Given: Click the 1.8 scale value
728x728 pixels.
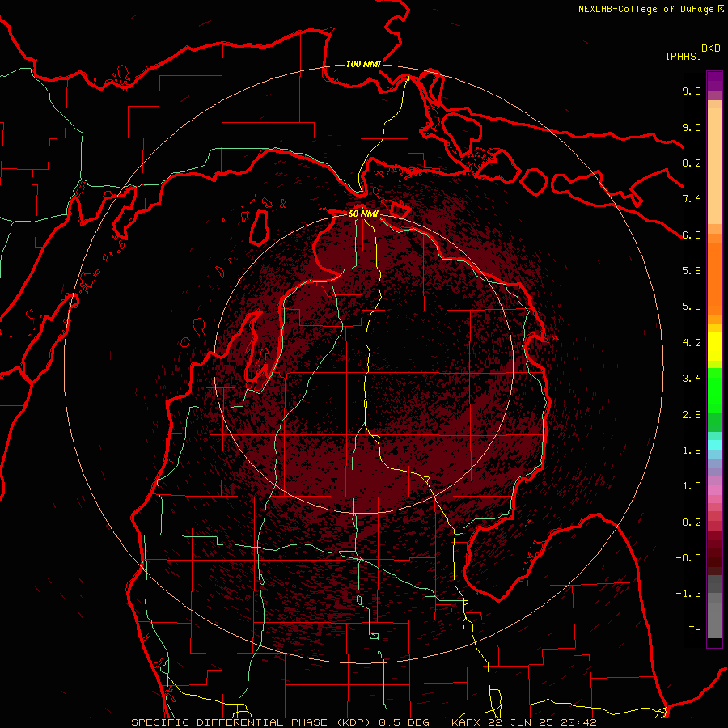Looking at the screenshot, I should [692, 451].
